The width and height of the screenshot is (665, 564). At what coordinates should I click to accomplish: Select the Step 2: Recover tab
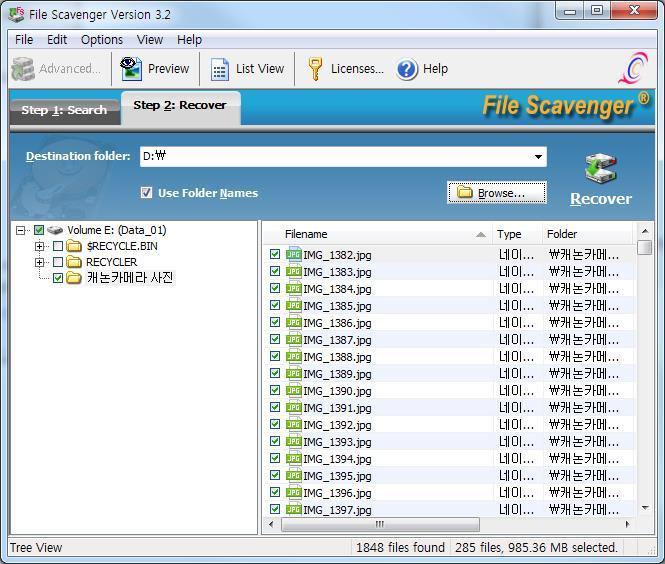pos(180,106)
